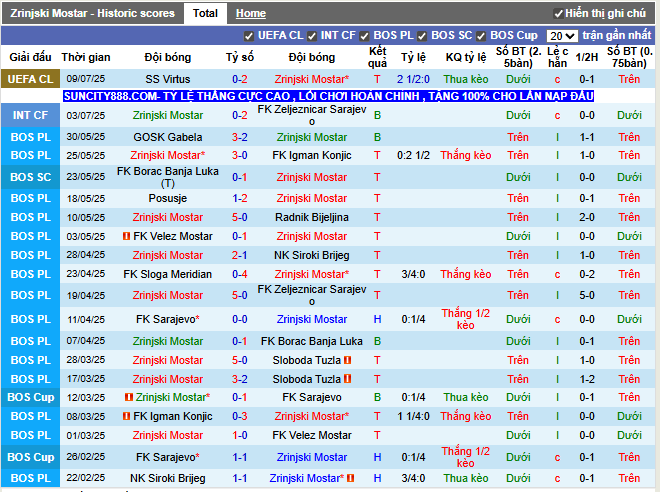Click score 5-0 against Radnik Bijeljina
The image size is (660, 492).
(x=240, y=217)
